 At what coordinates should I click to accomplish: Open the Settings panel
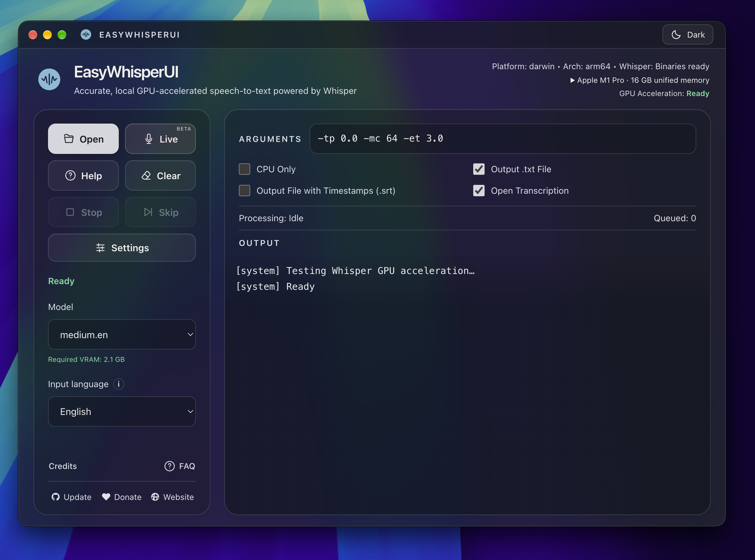point(122,248)
